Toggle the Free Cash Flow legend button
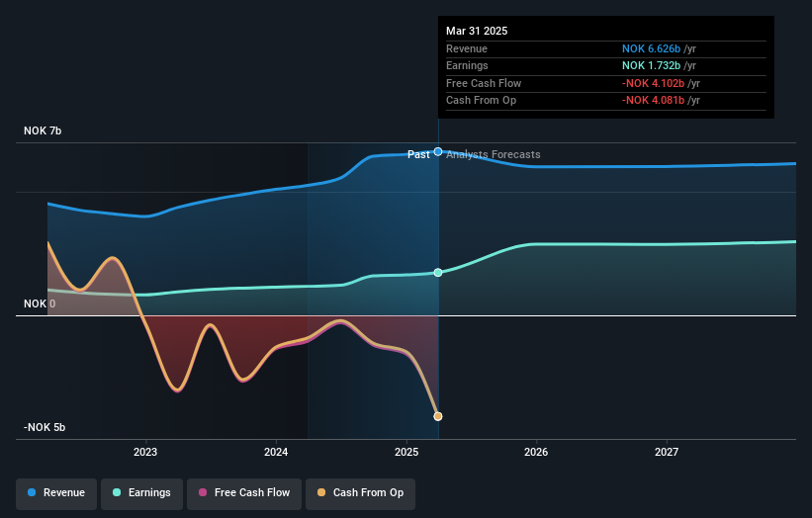The width and height of the screenshot is (812, 518). [x=244, y=493]
